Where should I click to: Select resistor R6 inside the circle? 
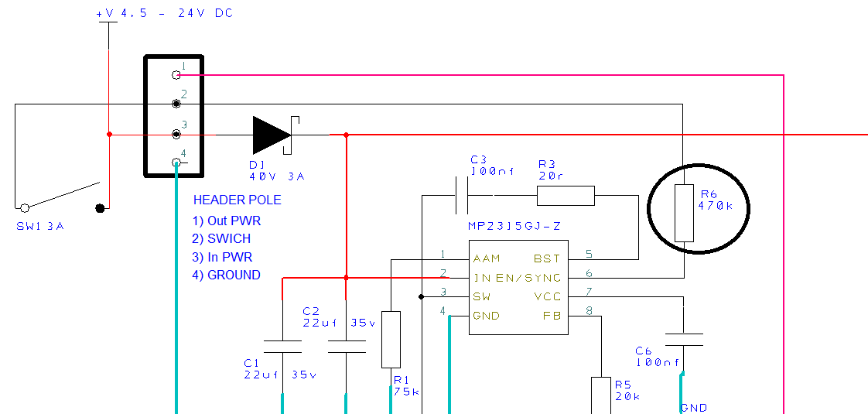tap(684, 213)
